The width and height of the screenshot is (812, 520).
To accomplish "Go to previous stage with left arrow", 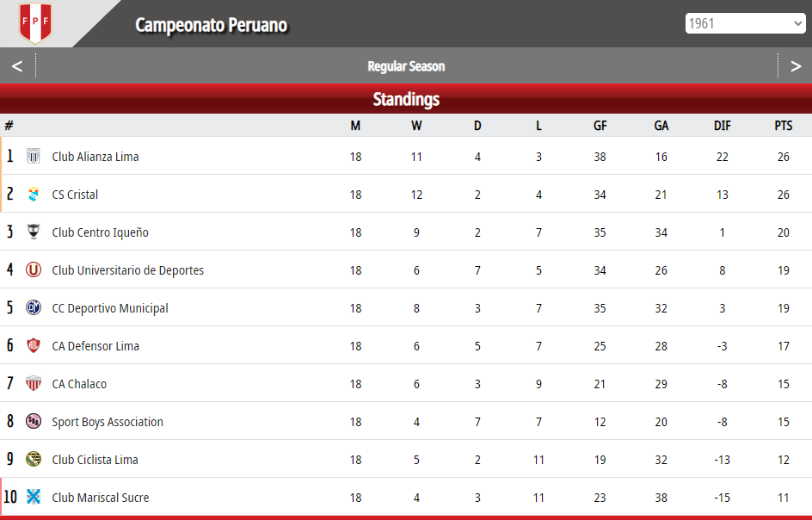I will tap(17, 65).
